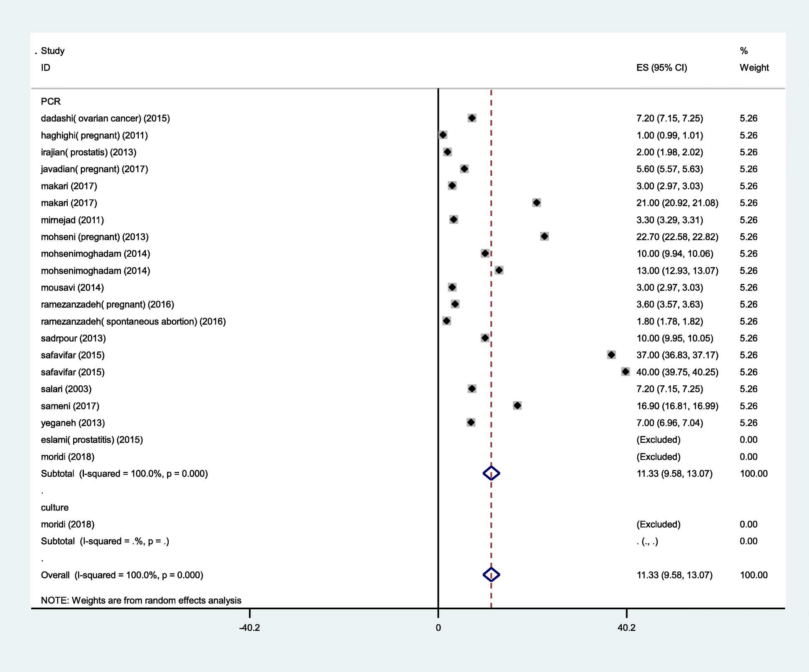Click 'mohsenimoghadam (2014)' in the 13.00 row

(x=96, y=271)
